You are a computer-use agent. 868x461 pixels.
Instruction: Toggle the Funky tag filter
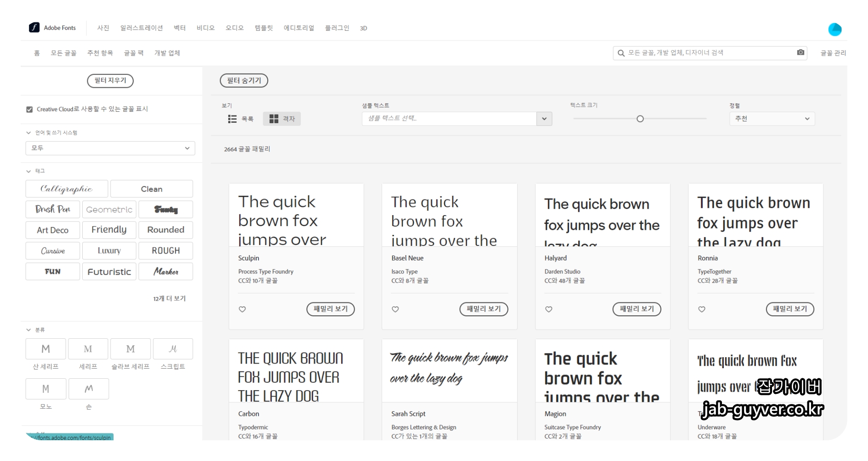pyautogui.click(x=166, y=210)
